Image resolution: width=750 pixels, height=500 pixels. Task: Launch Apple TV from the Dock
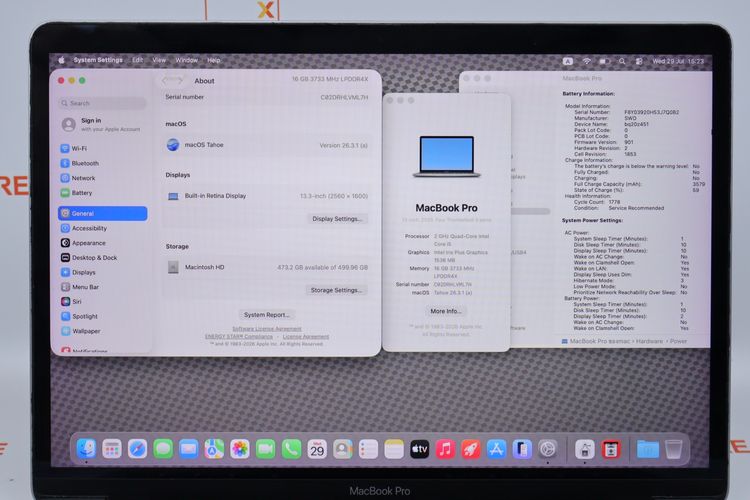[x=419, y=449]
